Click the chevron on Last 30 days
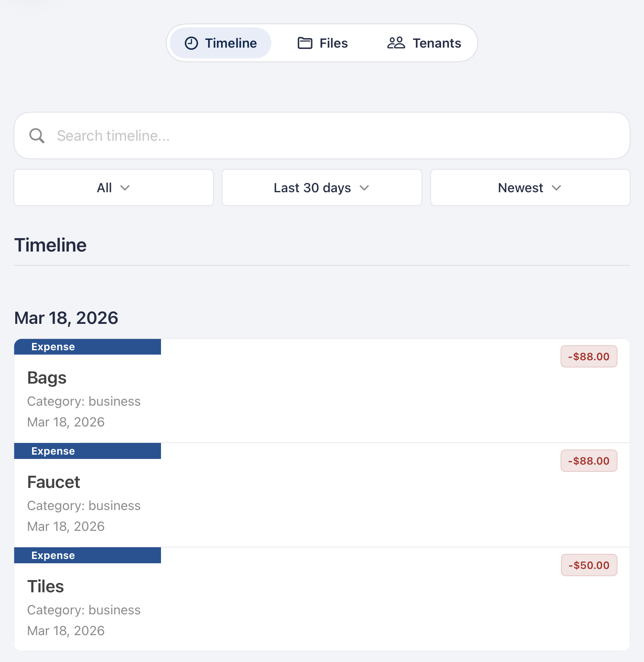 [364, 188]
